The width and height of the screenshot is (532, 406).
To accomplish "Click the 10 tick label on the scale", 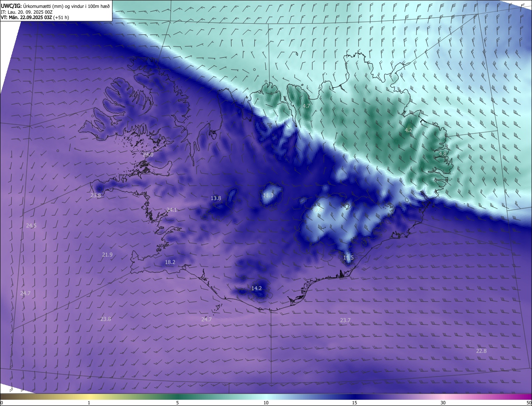I will pos(266,403).
